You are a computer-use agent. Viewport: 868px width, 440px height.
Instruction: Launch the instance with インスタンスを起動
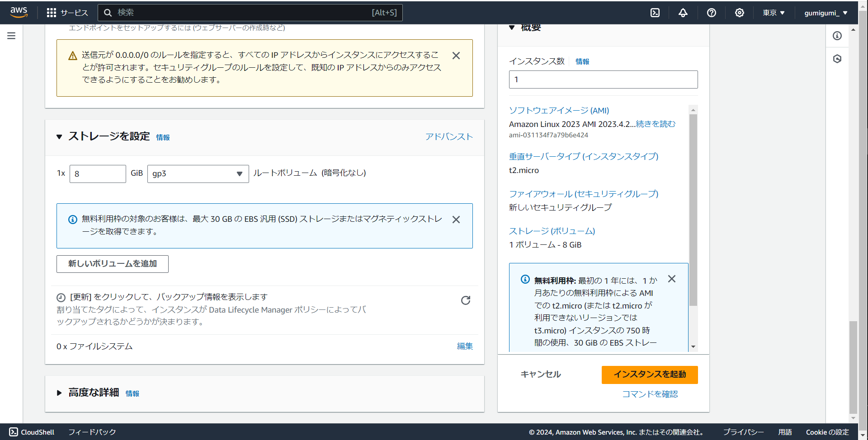[x=650, y=374]
